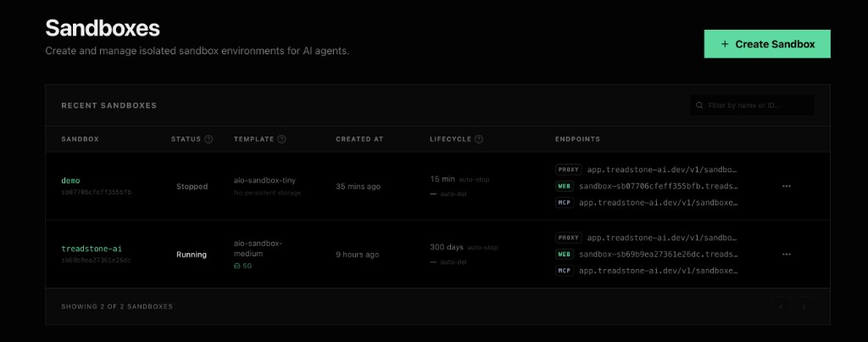Click the Stopped status of demo
Image resolution: width=868 pixels, height=342 pixels.
pos(192,187)
